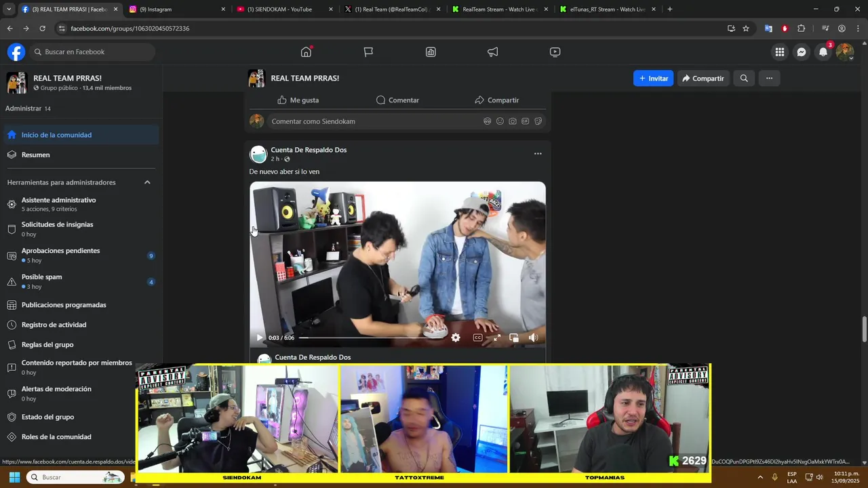Switch to Real Team X tab

(391, 9)
